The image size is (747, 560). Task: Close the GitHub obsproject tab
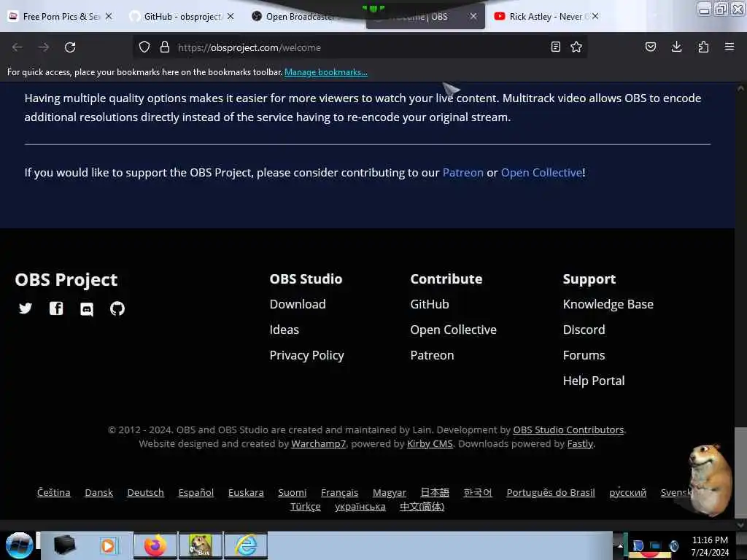[231, 16]
